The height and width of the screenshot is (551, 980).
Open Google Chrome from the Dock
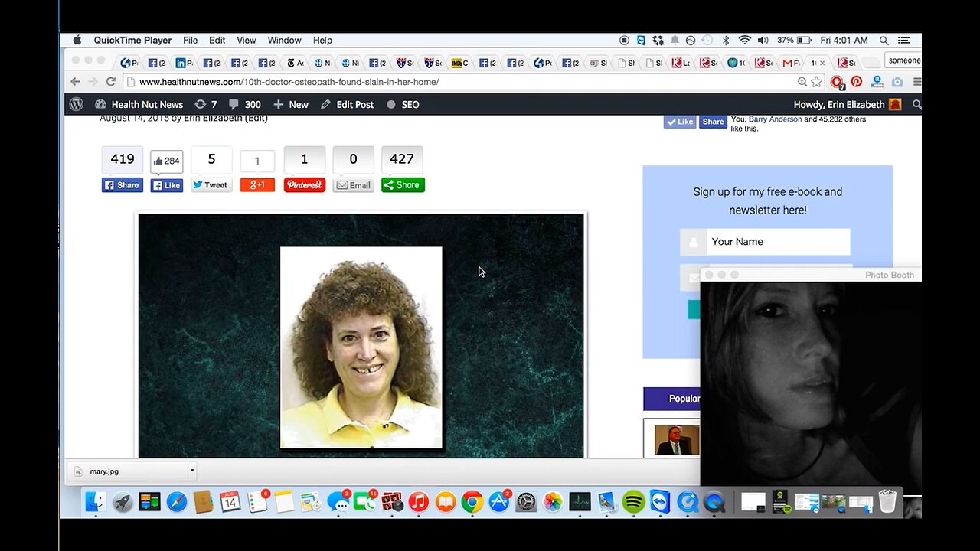(x=472, y=502)
